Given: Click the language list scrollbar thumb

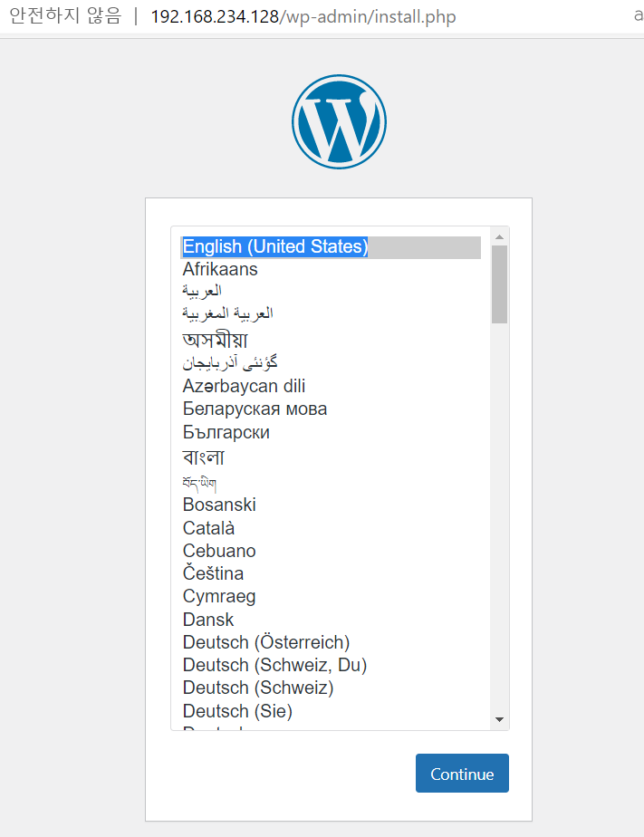Looking at the screenshot, I should click(499, 284).
